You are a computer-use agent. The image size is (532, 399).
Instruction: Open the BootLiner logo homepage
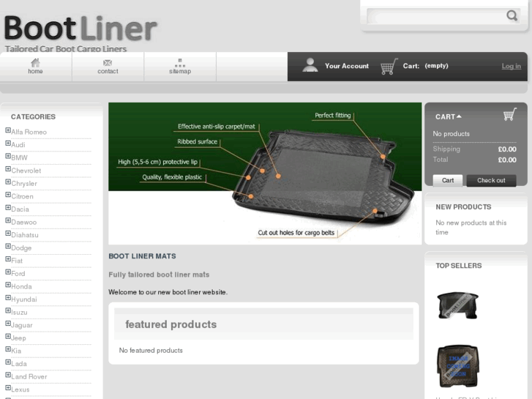click(80, 33)
